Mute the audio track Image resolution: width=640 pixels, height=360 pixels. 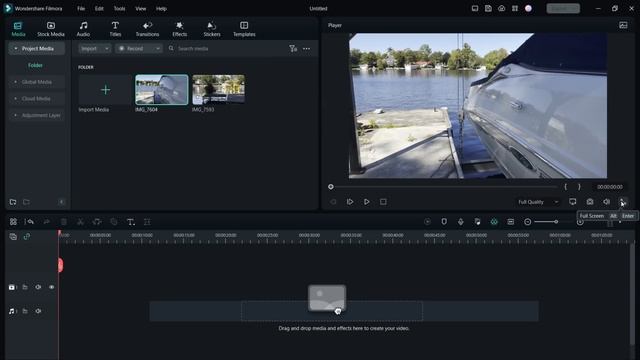point(38,311)
